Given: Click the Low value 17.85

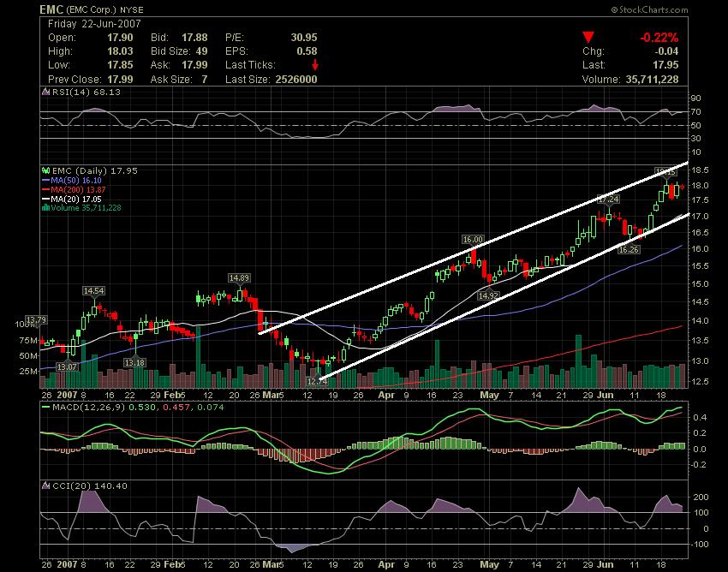Looking at the screenshot, I should pyautogui.click(x=120, y=65).
